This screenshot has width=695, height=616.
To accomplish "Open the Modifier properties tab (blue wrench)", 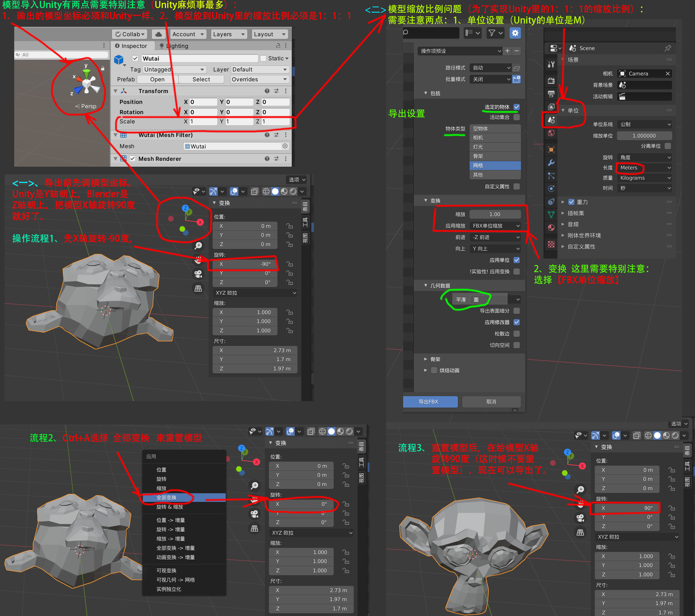I will [551, 163].
